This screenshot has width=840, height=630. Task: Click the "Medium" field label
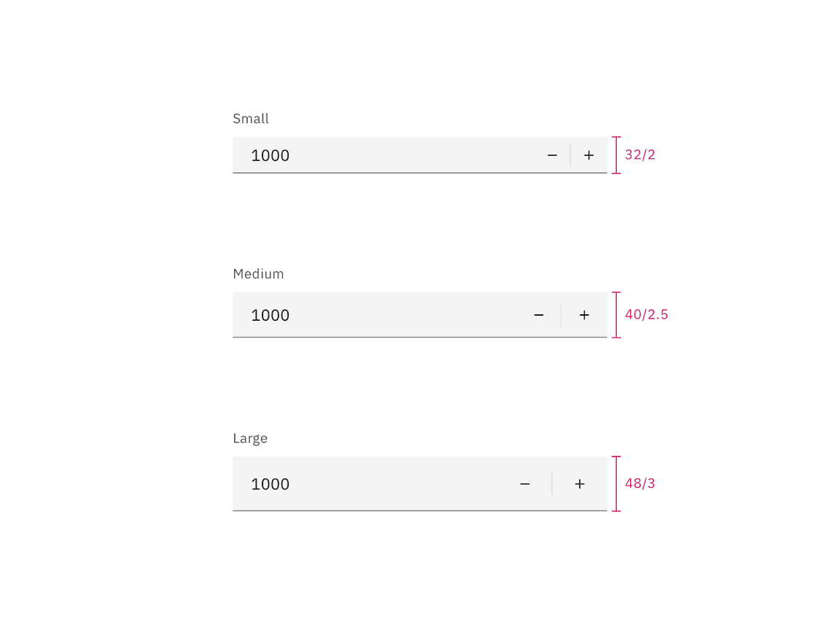(x=258, y=274)
